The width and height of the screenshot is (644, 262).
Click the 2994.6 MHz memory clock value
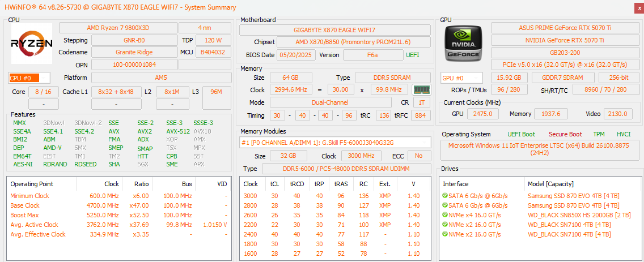[291, 89]
